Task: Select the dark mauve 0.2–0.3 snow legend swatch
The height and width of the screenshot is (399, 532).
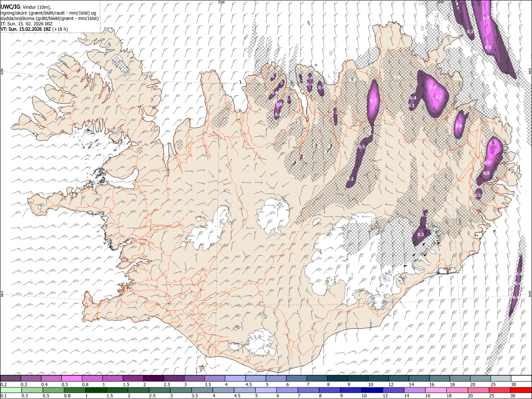Action: pyautogui.click(x=10, y=378)
